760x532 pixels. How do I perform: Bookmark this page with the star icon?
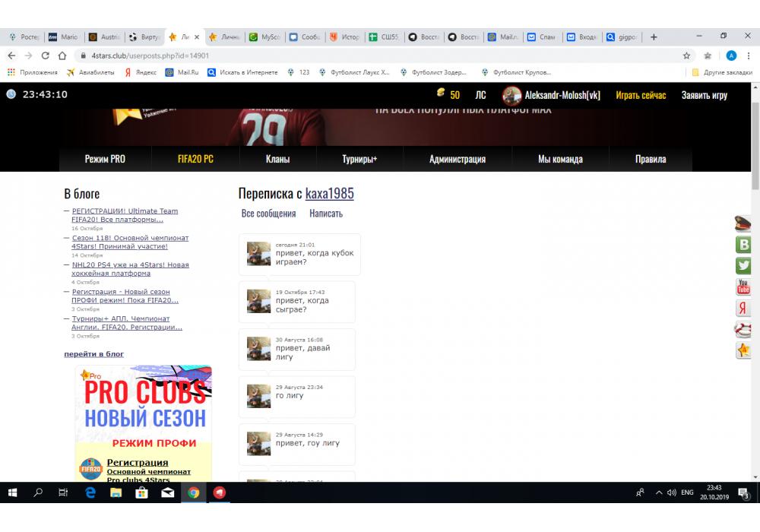point(686,55)
